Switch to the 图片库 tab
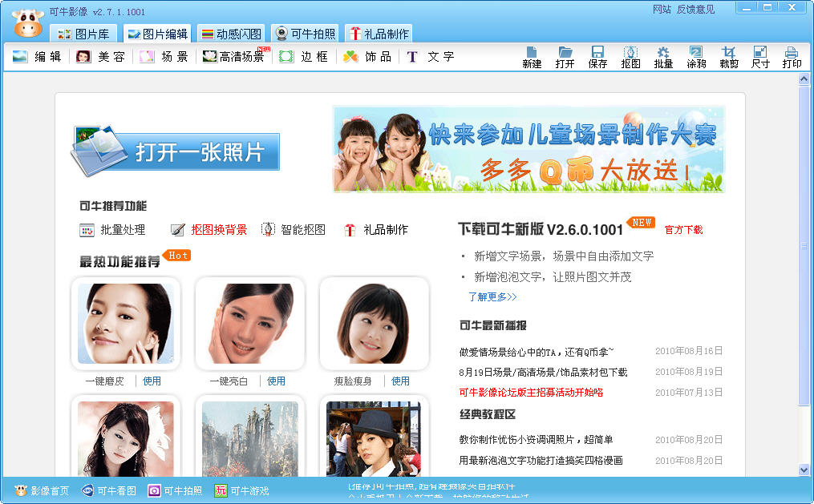This screenshot has width=814, height=504. click(x=84, y=34)
